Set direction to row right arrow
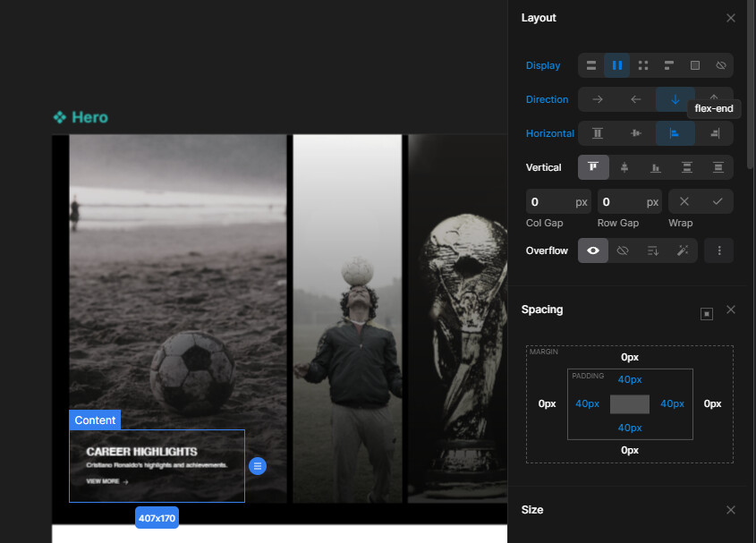The image size is (756, 543). pos(598,99)
